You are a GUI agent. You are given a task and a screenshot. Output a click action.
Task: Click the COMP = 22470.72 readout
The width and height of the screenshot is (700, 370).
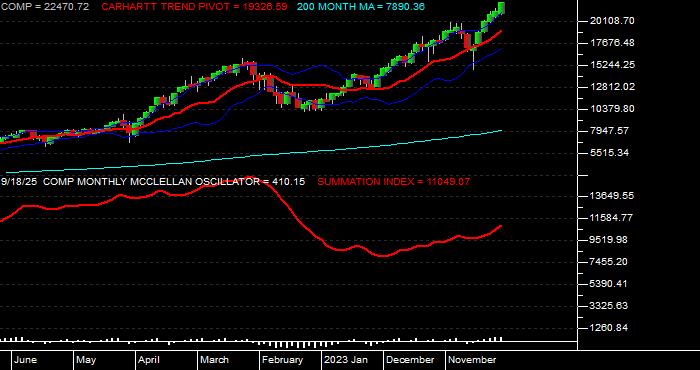[x=45, y=7]
